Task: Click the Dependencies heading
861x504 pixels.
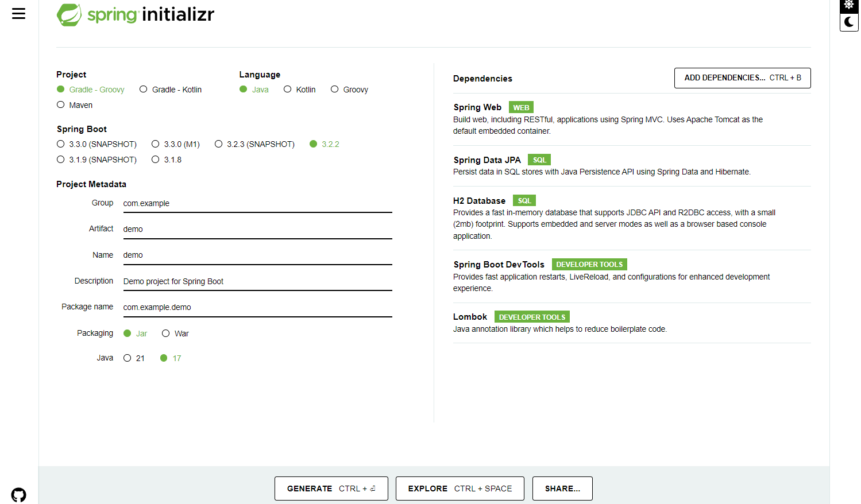Action: click(482, 79)
